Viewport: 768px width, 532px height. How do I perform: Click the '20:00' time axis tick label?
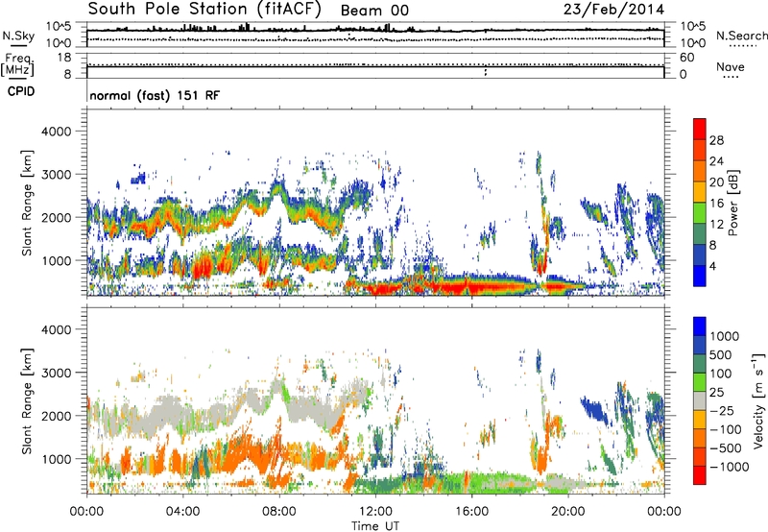point(568,512)
